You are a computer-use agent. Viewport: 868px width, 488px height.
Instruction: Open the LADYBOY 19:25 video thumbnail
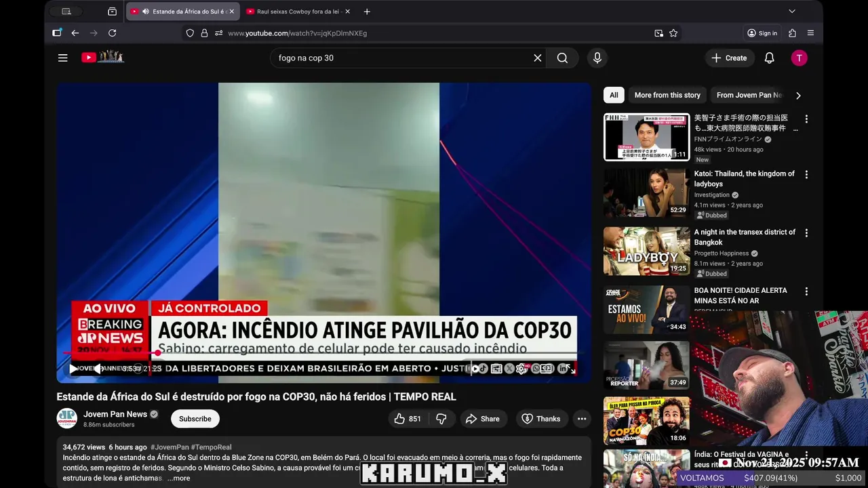tap(647, 251)
